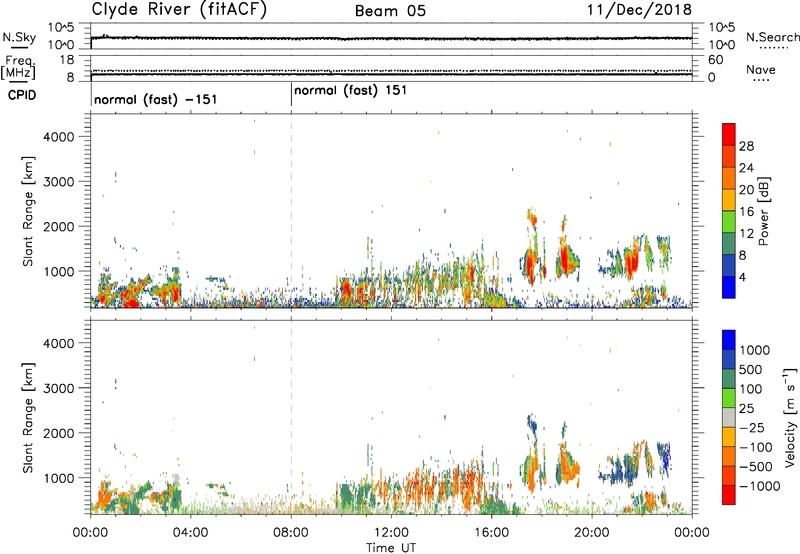Click the '08:00' time axis label

pyautogui.click(x=291, y=533)
